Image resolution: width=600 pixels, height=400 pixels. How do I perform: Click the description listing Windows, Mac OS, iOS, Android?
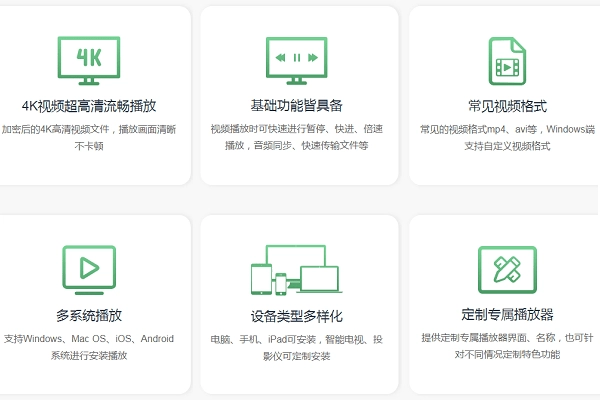coord(89,347)
